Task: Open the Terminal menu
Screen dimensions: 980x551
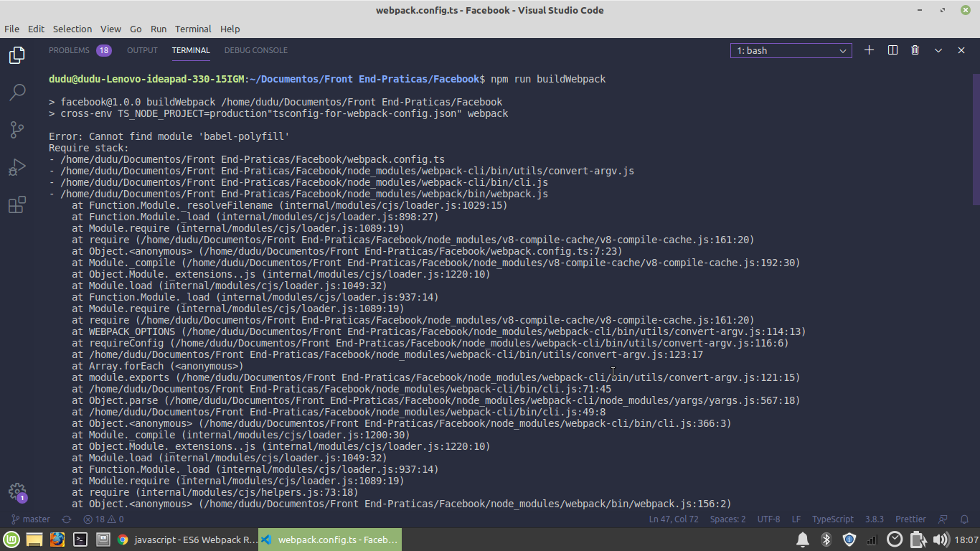Action: (x=193, y=29)
